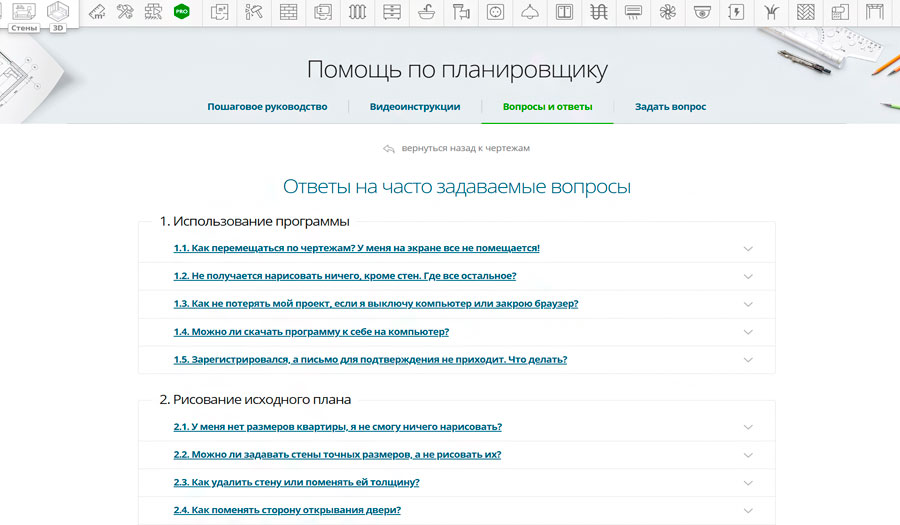Open question 1.3 about not losing project
This screenshot has height=525, width=900.
376,304
